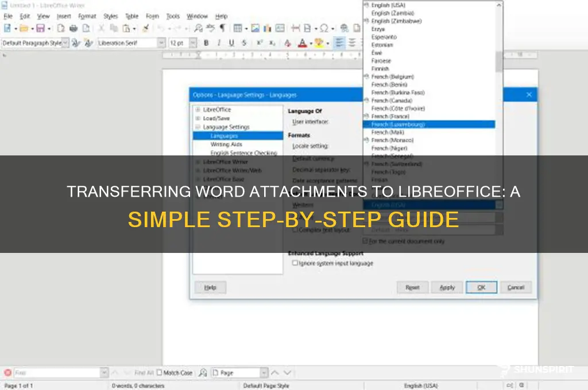The height and width of the screenshot is (390, 588).
Task: Toggle Formatting Marks pilcrow icon
Action: click(x=222, y=28)
